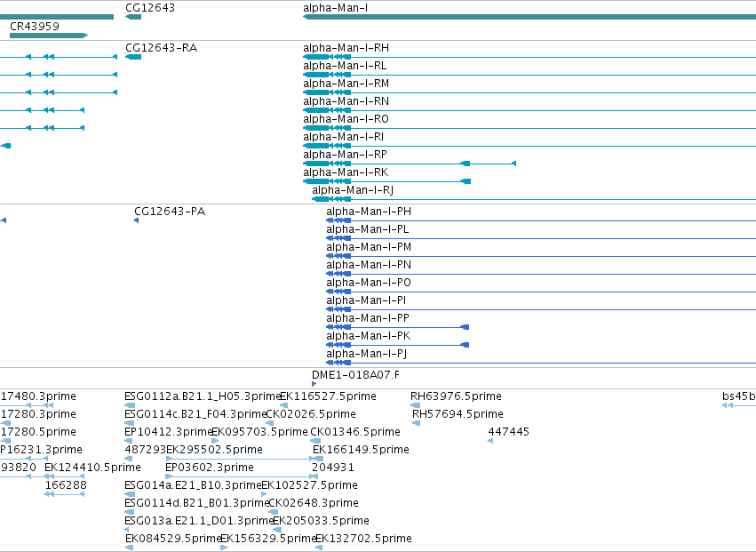Select the alpha-Man-I-RK transcript label
756x552 pixels.
(x=346, y=172)
